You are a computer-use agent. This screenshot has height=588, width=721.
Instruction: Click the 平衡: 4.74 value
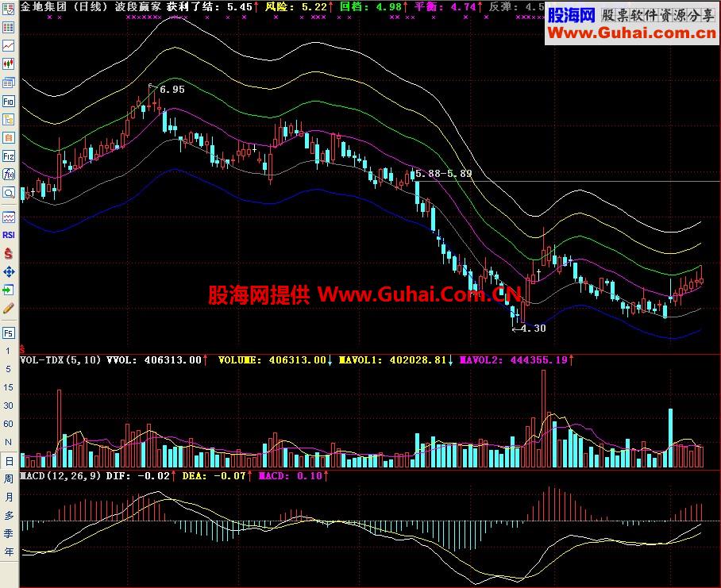445,6
